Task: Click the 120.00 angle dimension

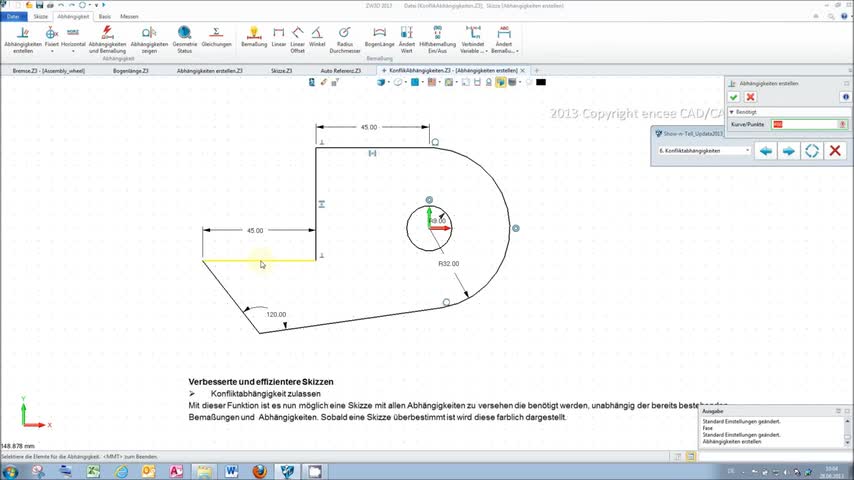Action: tap(276, 314)
